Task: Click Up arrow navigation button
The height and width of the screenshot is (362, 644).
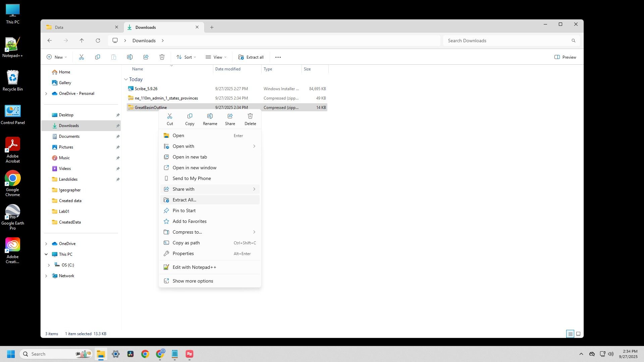Action: [82, 41]
